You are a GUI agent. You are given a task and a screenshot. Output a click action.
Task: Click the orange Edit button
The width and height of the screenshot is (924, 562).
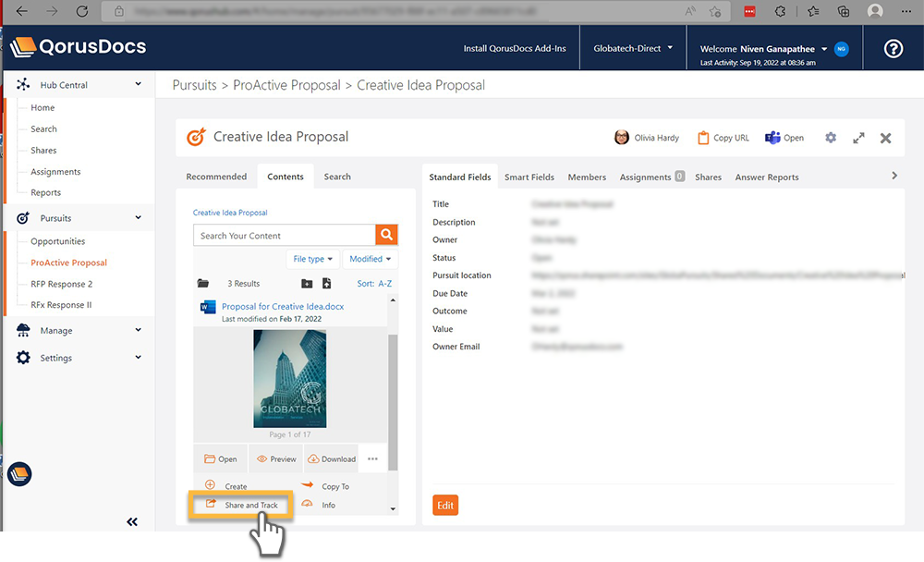coord(445,506)
